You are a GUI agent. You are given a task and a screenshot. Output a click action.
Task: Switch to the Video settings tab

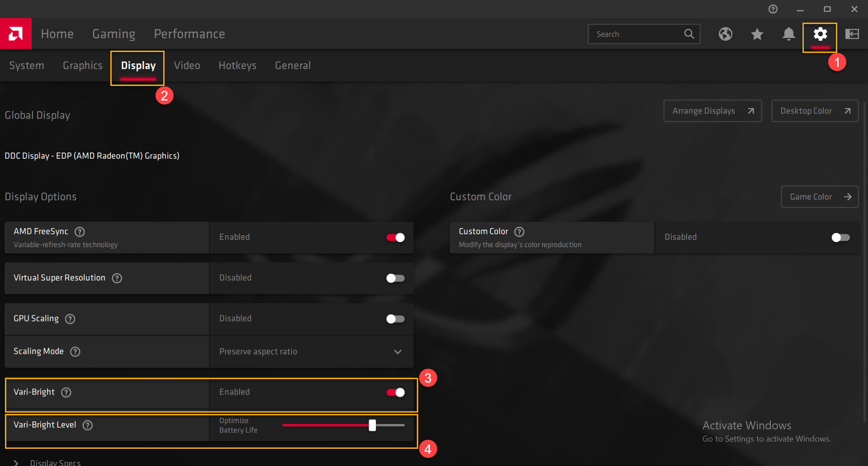(187, 66)
